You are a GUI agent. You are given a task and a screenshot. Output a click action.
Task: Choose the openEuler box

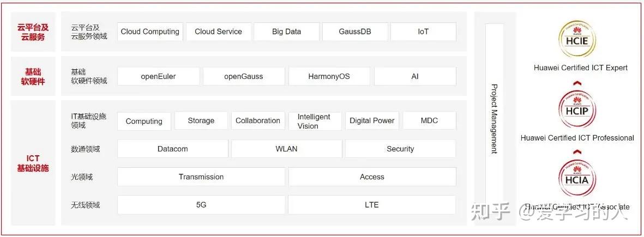coord(158,76)
